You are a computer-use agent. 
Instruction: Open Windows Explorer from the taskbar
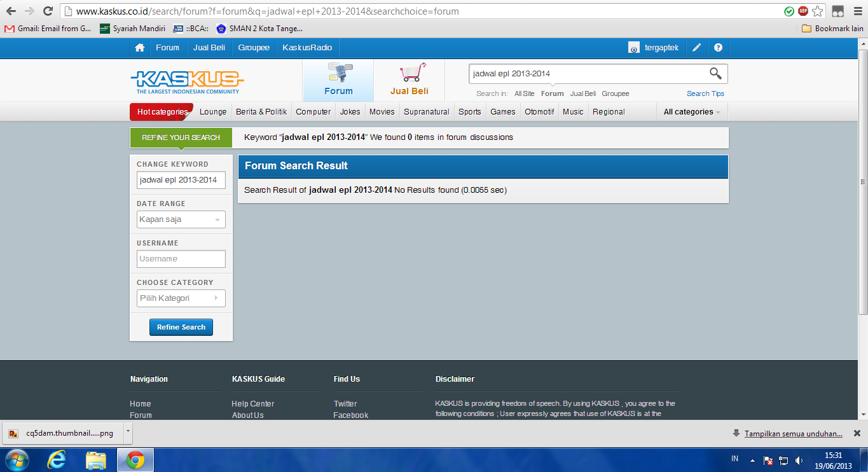[95, 460]
